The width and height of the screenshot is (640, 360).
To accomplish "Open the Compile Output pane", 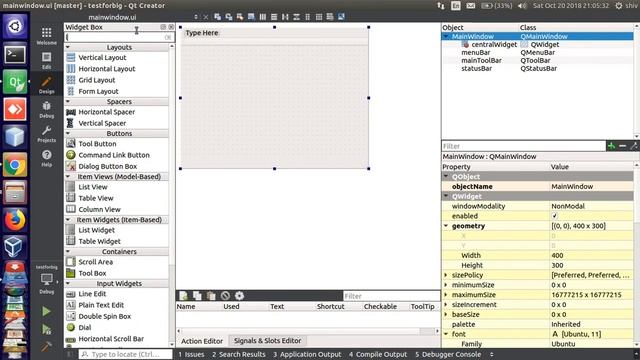I will click(x=378, y=354).
